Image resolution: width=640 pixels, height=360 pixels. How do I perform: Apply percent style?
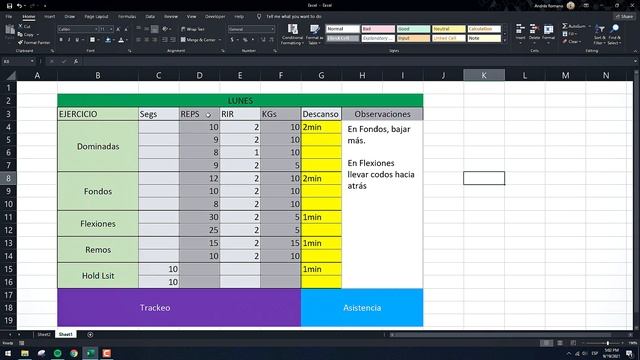pyautogui.click(x=245, y=40)
